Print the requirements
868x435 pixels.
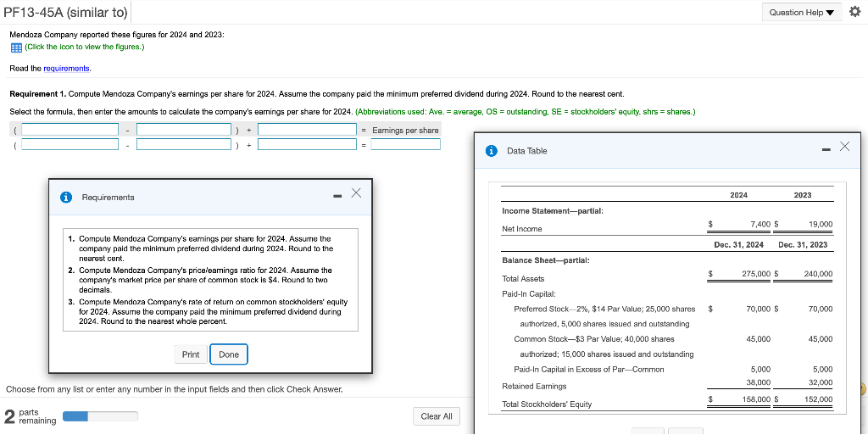click(x=191, y=354)
